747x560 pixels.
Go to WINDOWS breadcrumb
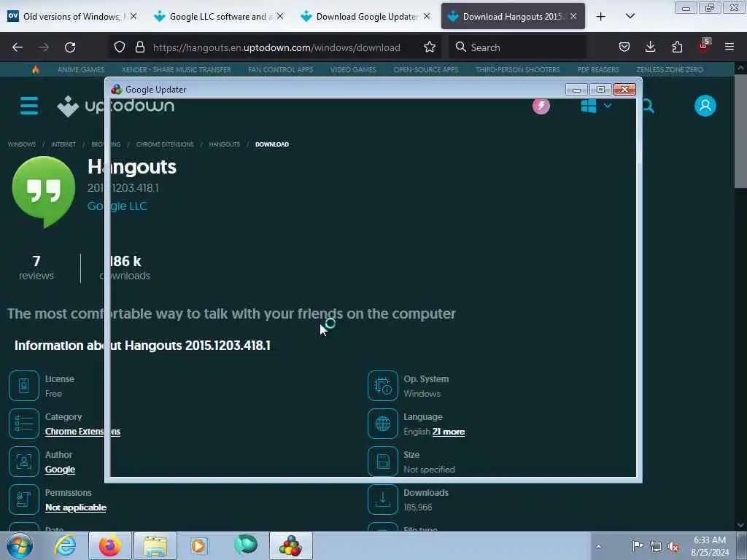tap(21, 144)
